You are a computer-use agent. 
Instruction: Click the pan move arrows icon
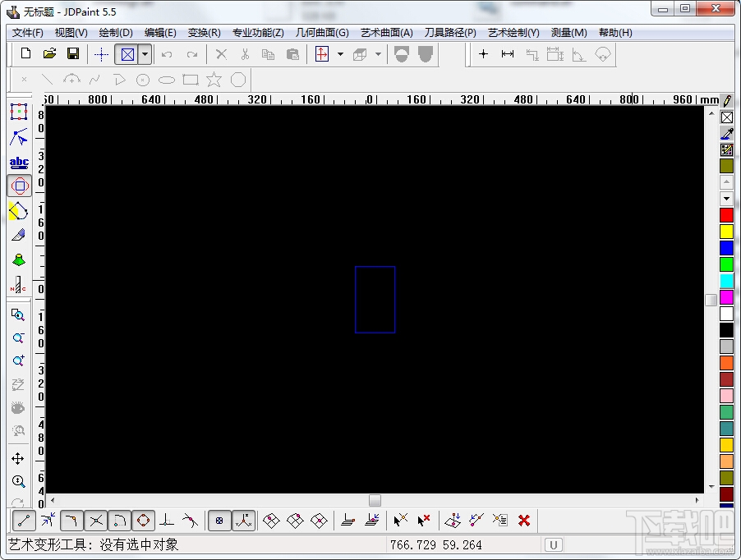[x=18, y=458]
